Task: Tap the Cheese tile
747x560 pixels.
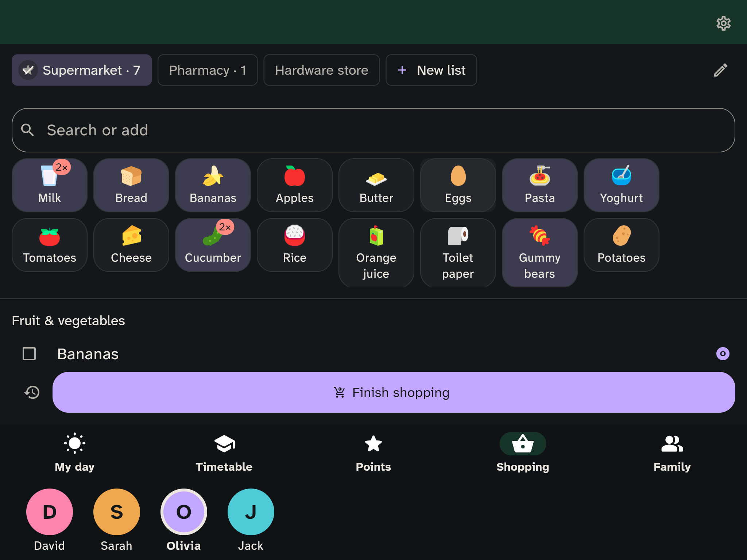Action: [x=131, y=245]
